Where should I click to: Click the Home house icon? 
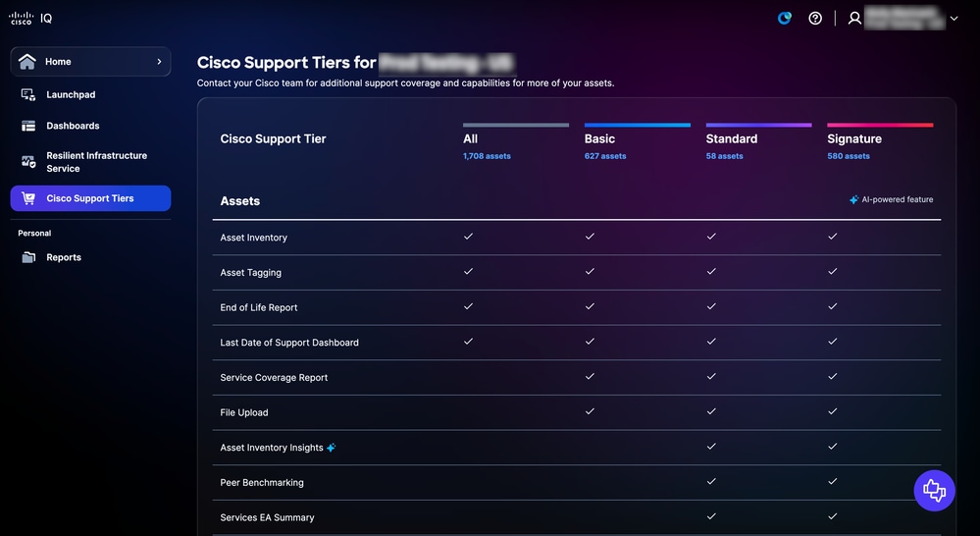coord(26,61)
